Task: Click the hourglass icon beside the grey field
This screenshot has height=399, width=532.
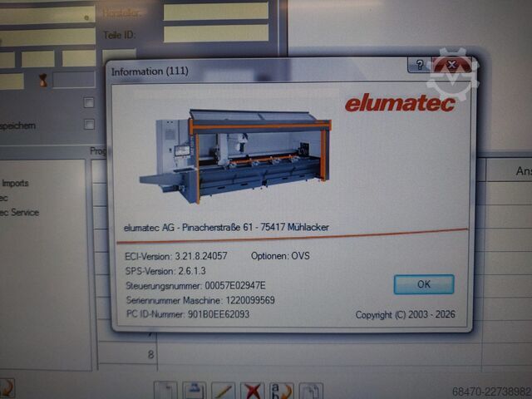Action: coord(42,81)
